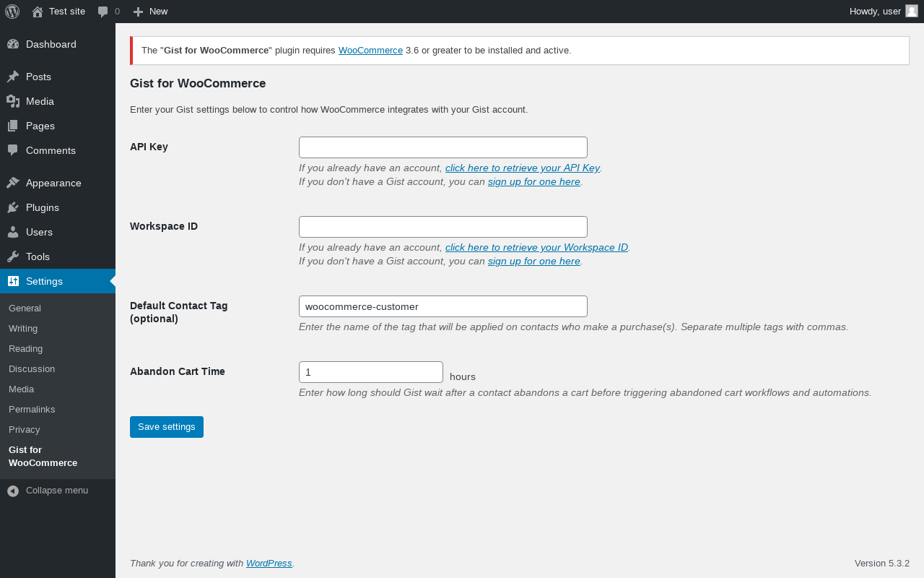Open General settings submenu
Viewport: 924px width, 578px height.
tap(25, 308)
